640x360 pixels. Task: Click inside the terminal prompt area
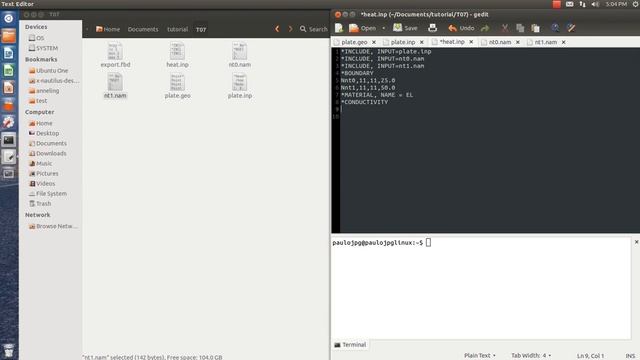coord(481,288)
